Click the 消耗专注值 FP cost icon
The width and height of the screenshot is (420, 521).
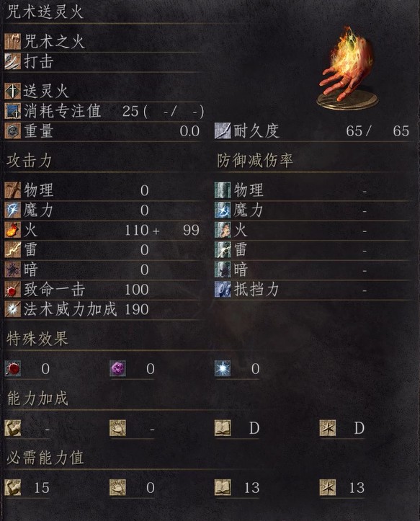[13, 111]
